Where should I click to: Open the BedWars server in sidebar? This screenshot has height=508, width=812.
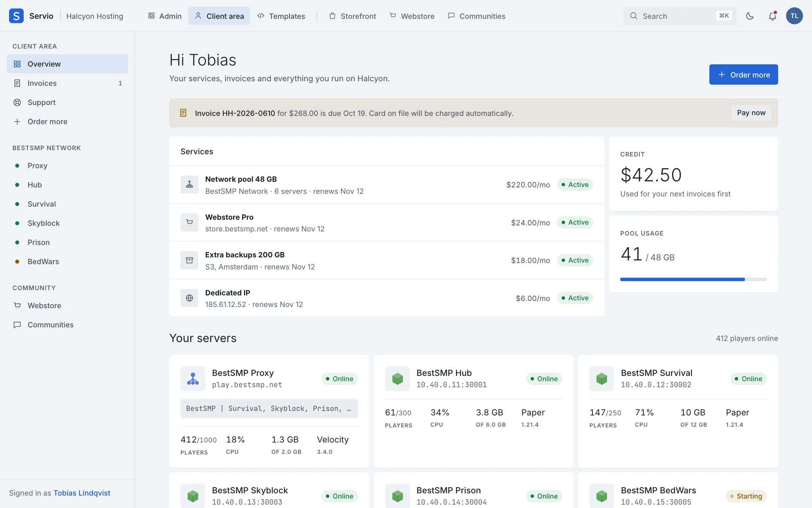pos(67,262)
